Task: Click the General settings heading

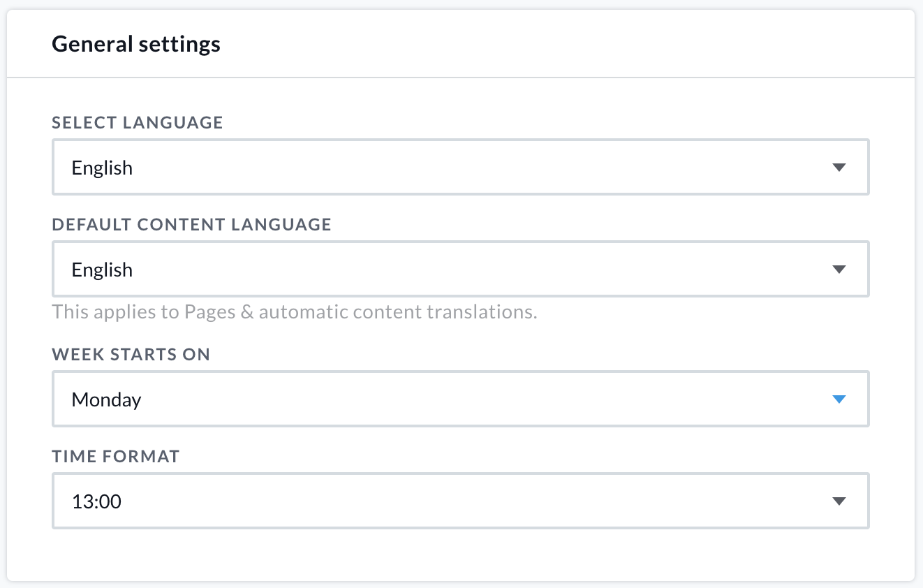Action: 136,45
